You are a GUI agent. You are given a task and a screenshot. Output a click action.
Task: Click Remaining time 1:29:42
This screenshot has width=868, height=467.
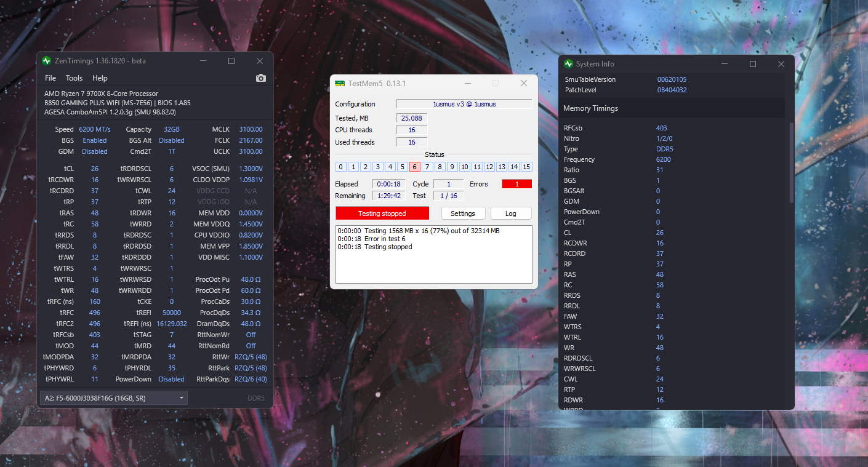(388, 196)
